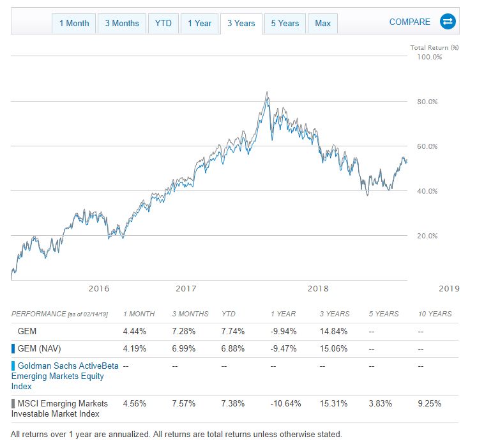Click the 20.0% axis label
Viewport: 477px width, 448px height.
[x=427, y=236]
